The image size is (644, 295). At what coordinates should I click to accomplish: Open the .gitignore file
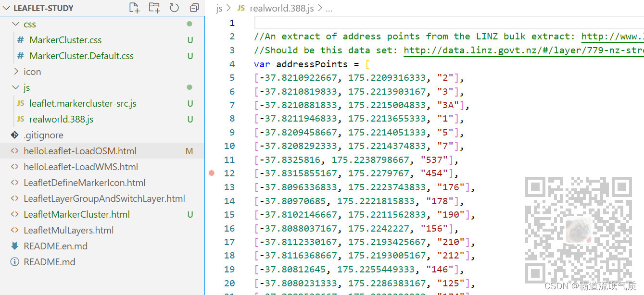(x=43, y=135)
